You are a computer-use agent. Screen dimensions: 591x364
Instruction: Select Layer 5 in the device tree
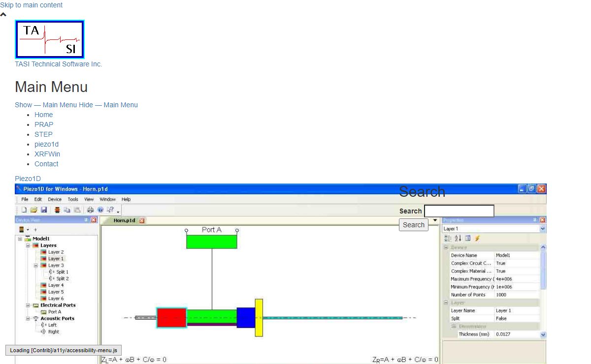[56, 292]
